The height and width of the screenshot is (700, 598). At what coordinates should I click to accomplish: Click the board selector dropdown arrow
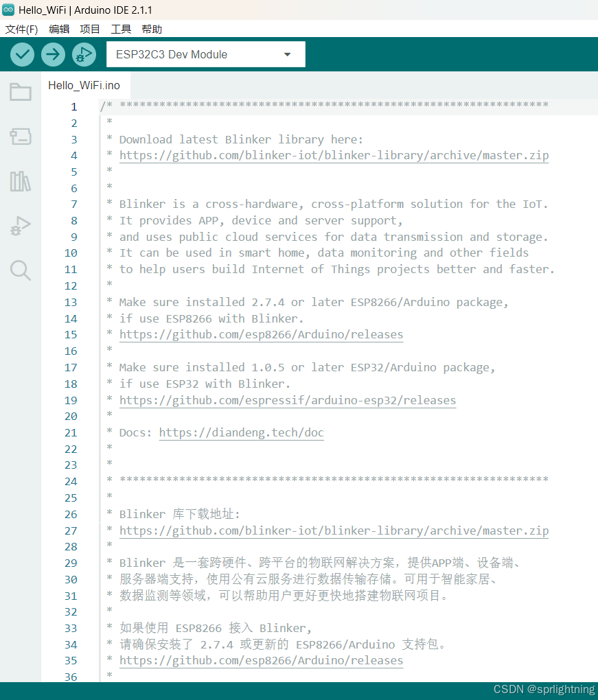pyautogui.click(x=287, y=54)
